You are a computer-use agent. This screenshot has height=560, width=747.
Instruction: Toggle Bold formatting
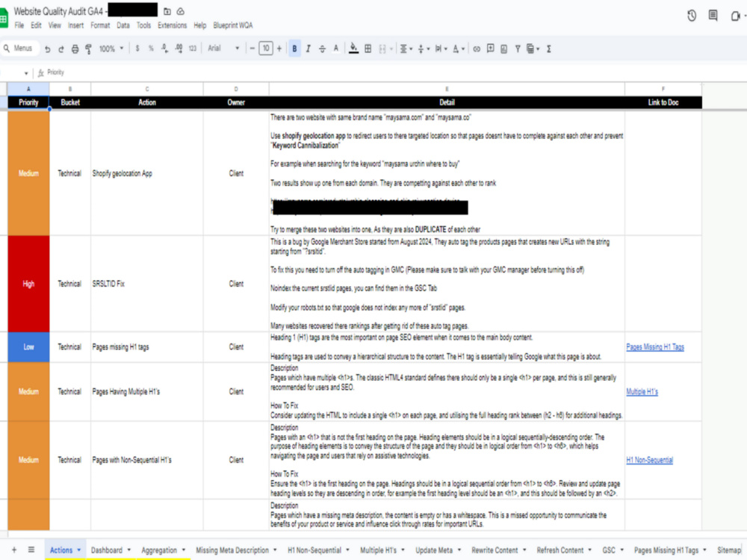pos(294,49)
